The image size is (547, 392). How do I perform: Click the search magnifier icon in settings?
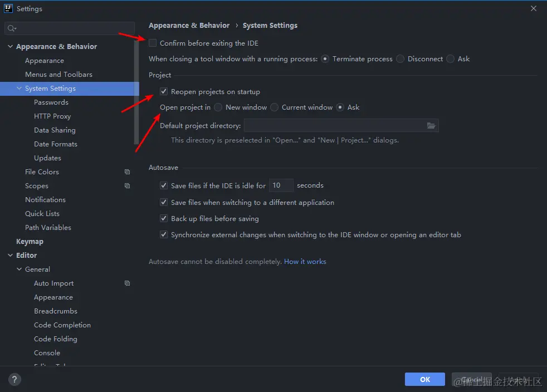coord(12,28)
